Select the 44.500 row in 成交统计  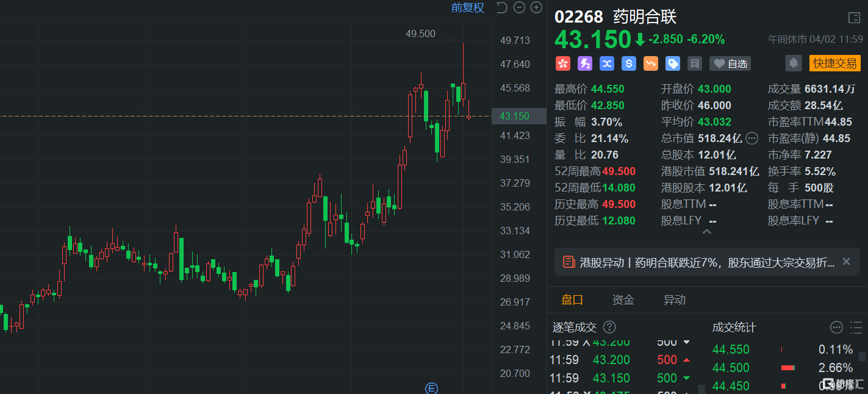[783, 368]
